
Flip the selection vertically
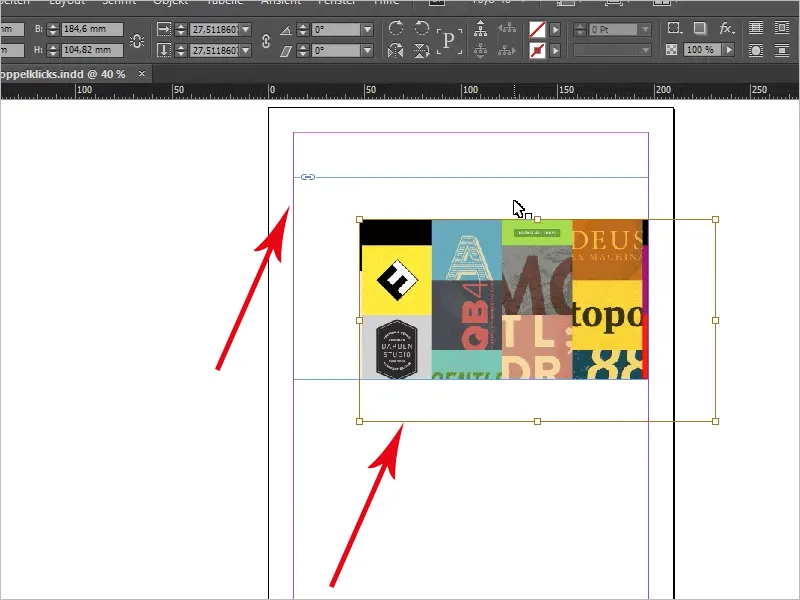421,51
